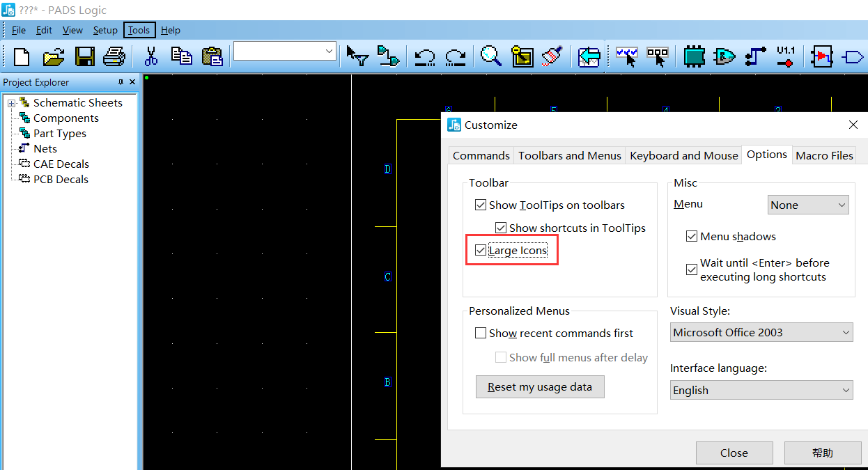Viewport: 868px width, 470px height.
Task: Open the Tools menu
Action: (x=139, y=30)
